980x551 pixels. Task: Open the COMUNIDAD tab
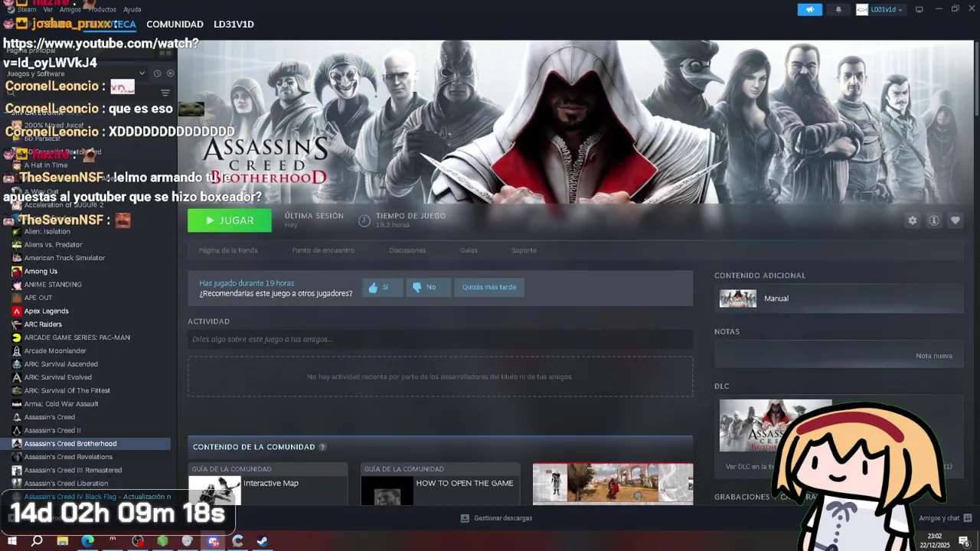pyautogui.click(x=175, y=24)
